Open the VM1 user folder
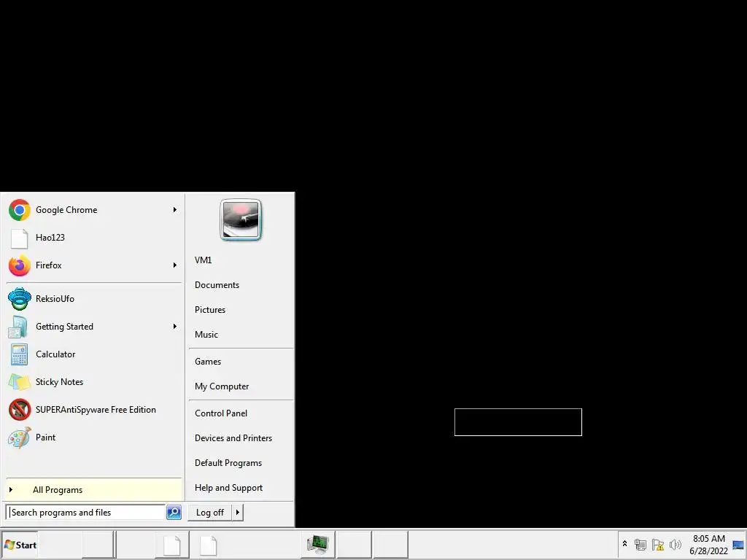 [203, 260]
